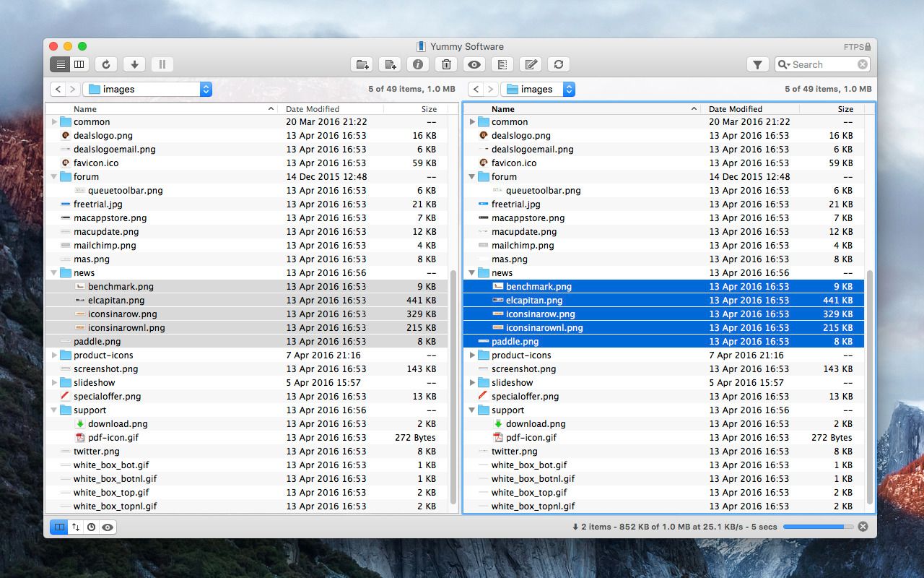
Task: Sort right pane by Size column
Action: coord(845,109)
